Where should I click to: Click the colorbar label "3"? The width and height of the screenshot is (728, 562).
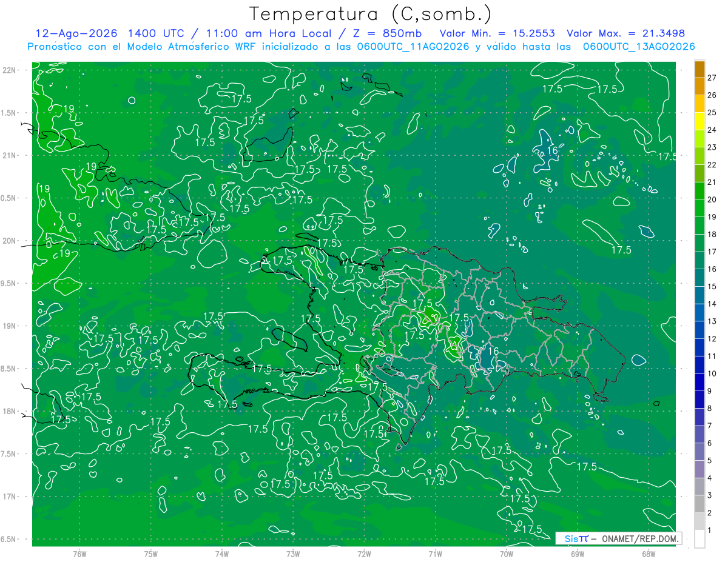pos(710,495)
